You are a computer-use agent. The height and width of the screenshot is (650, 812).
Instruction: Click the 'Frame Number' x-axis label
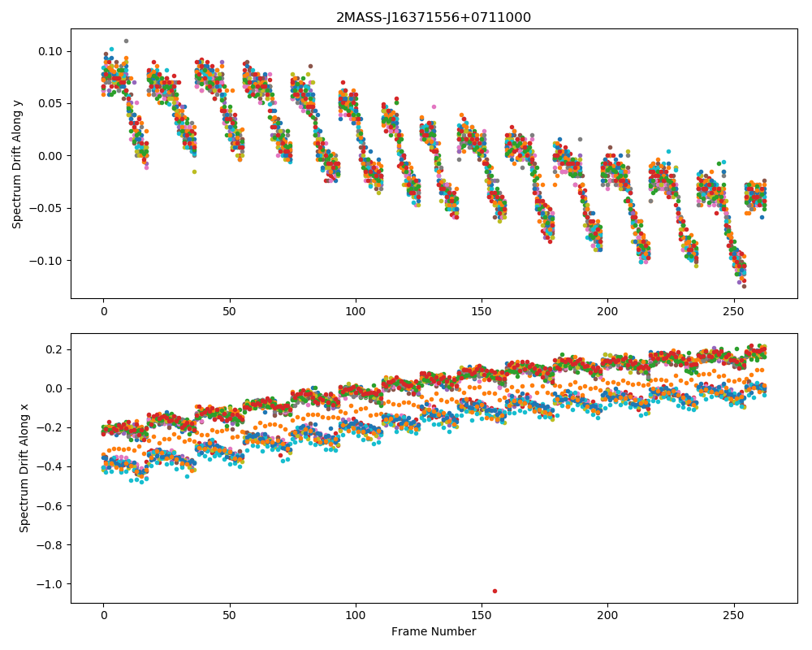point(434,631)
